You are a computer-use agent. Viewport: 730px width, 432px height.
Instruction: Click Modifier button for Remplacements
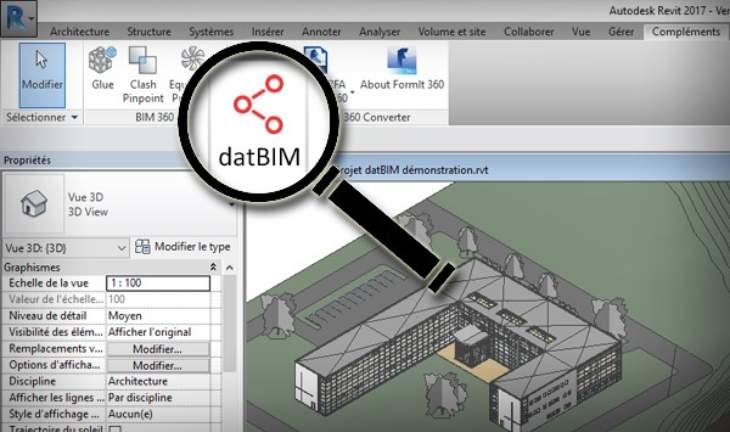click(158, 349)
